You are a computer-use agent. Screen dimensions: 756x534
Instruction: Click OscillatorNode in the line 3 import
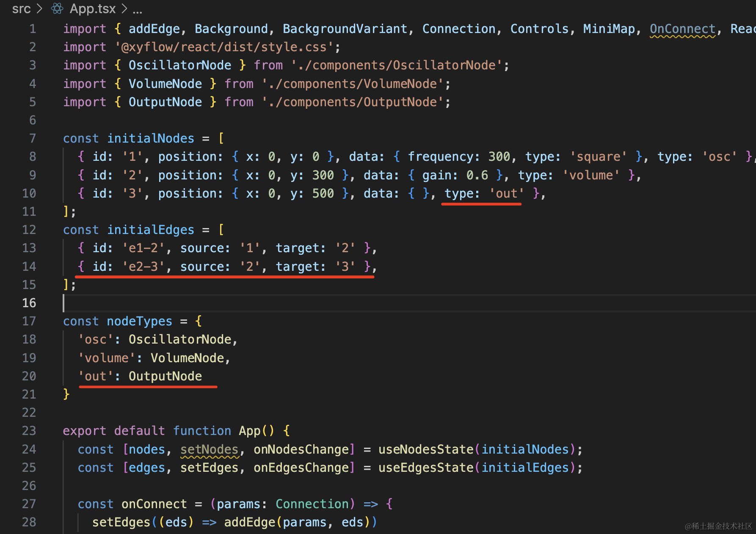point(180,65)
